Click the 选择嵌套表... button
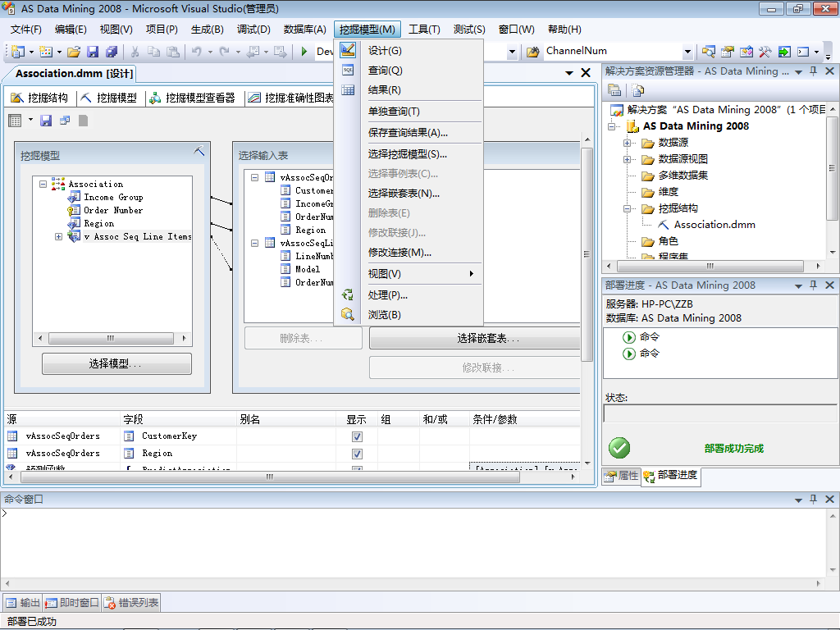 coord(475,339)
